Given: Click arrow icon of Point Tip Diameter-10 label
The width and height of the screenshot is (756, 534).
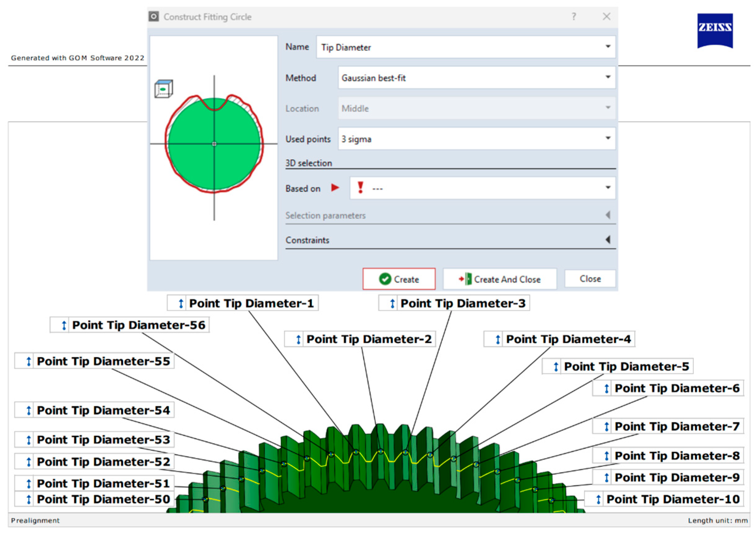Looking at the screenshot, I should (x=598, y=499).
